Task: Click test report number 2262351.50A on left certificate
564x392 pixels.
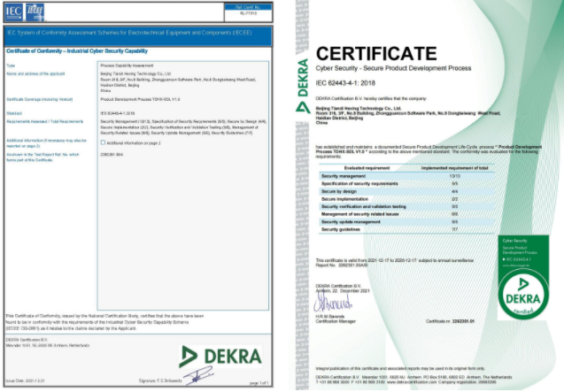Action: click(112, 154)
